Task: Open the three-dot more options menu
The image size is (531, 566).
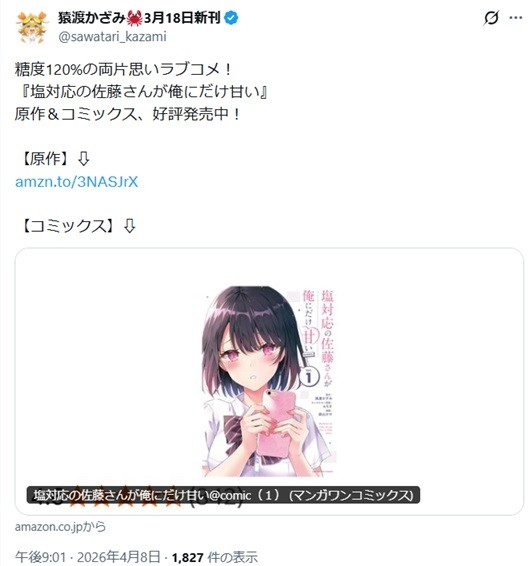Action: pyautogui.click(x=516, y=17)
